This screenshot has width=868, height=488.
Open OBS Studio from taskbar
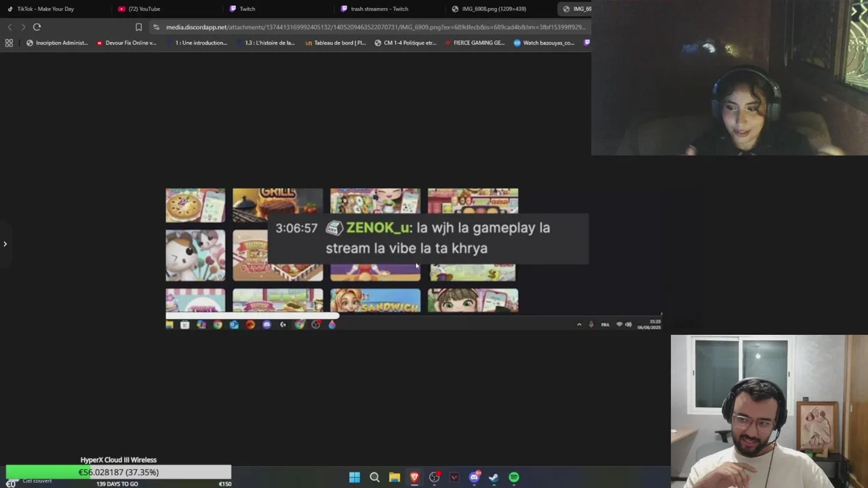(434, 477)
